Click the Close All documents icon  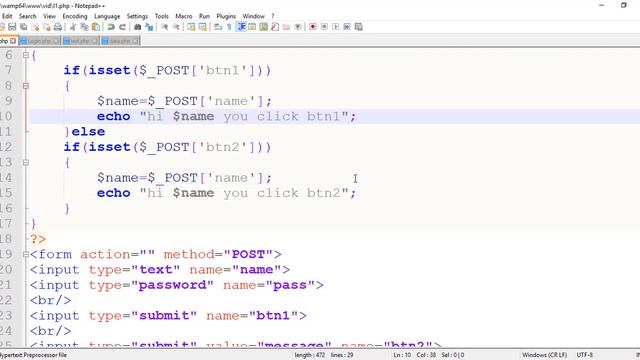click(47, 27)
